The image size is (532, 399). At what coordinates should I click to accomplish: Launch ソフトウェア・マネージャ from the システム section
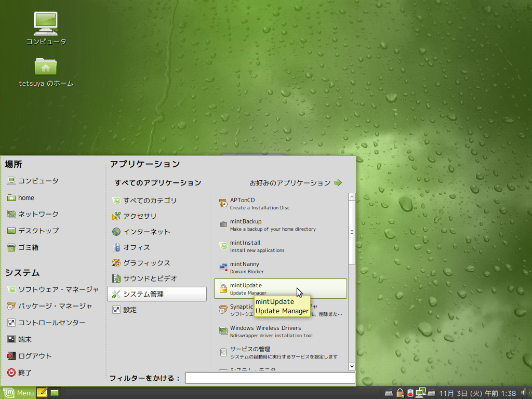point(53,289)
